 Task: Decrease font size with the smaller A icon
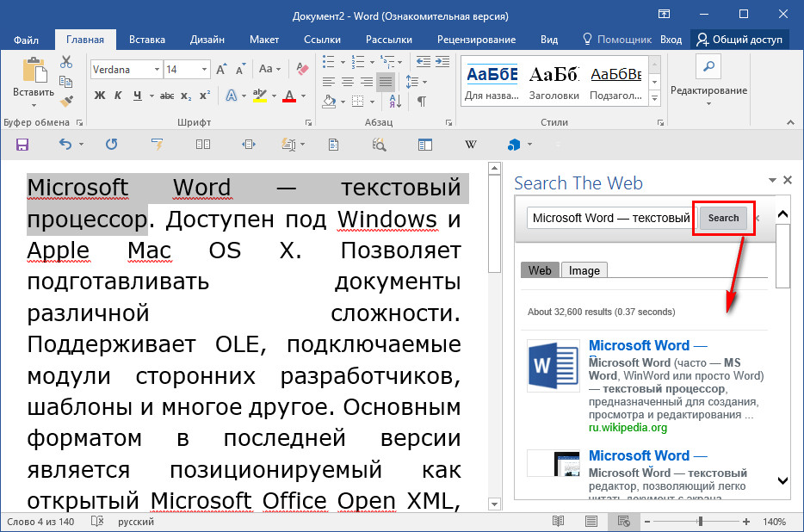[x=240, y=69]
